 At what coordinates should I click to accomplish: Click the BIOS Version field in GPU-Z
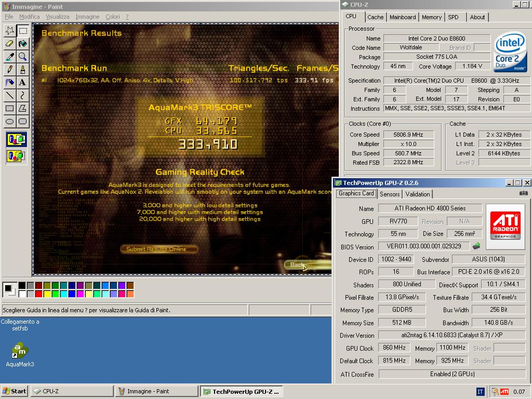pyautogui.click(x=424, y=246)
